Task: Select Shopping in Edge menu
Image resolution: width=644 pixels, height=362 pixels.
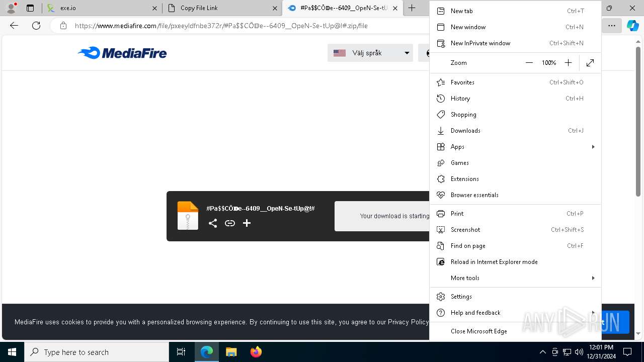Action: point(515,115)
